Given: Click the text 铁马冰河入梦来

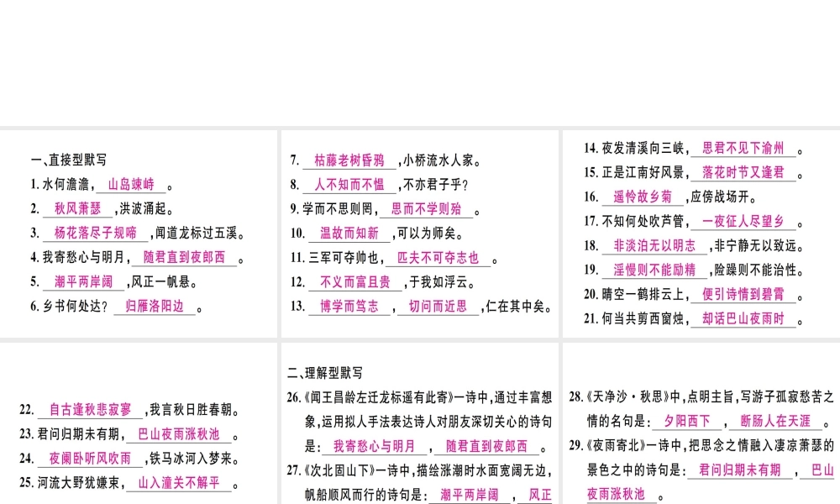Looking at the screenshot, I should [191, 459].
